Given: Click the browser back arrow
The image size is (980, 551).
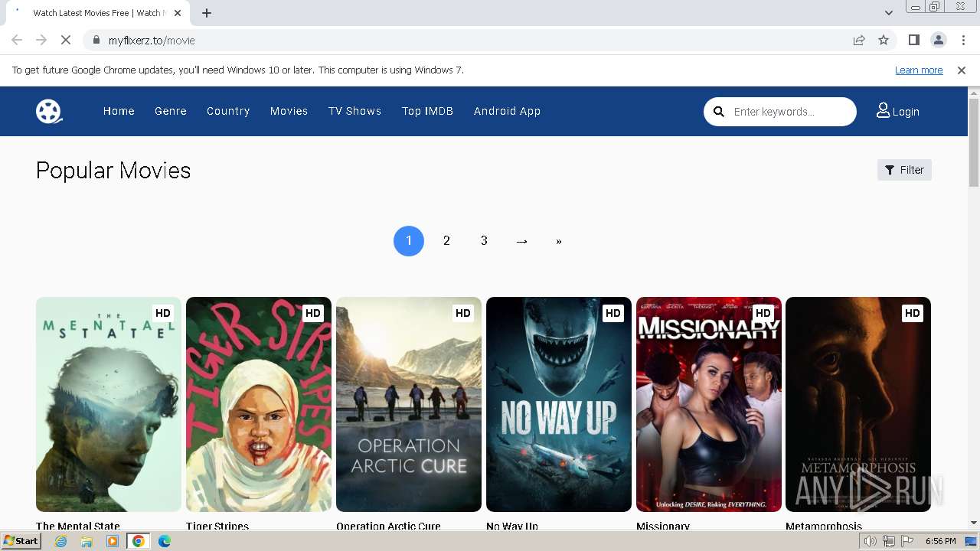Looking at the screenshot, I should click(x=17, y=40).
